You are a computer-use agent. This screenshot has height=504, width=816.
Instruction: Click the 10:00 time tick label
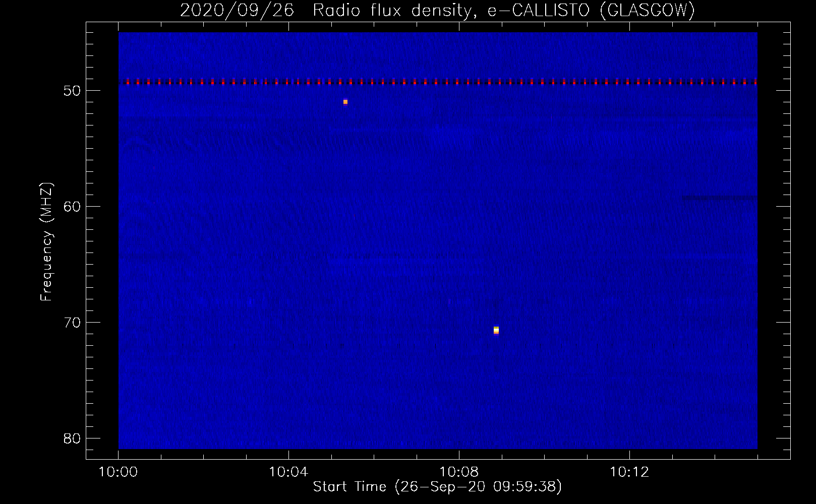118,472
